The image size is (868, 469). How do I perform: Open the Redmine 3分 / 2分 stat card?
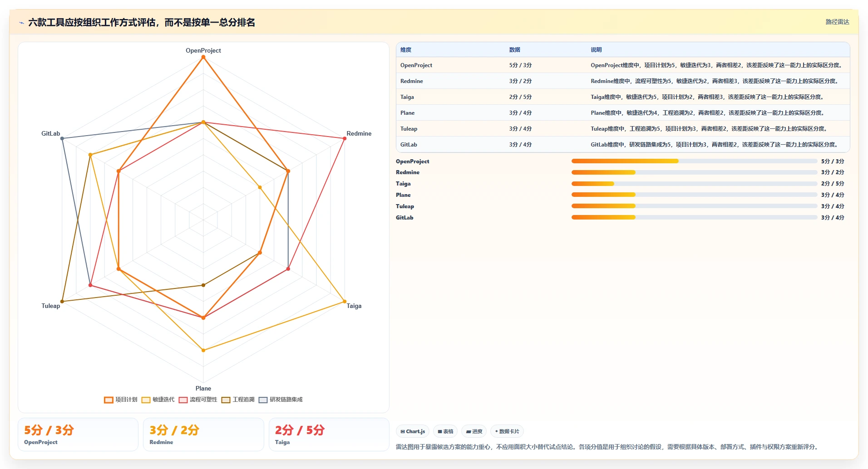(203, 435)
